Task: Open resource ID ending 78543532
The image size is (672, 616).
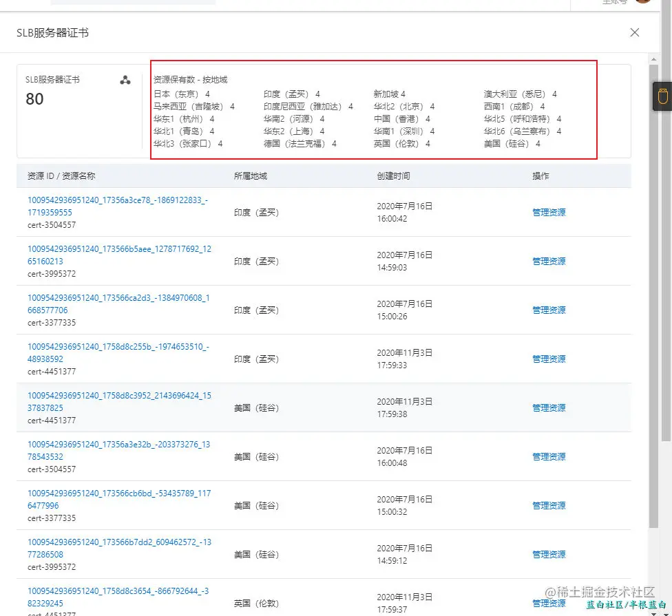Action: 118,450
